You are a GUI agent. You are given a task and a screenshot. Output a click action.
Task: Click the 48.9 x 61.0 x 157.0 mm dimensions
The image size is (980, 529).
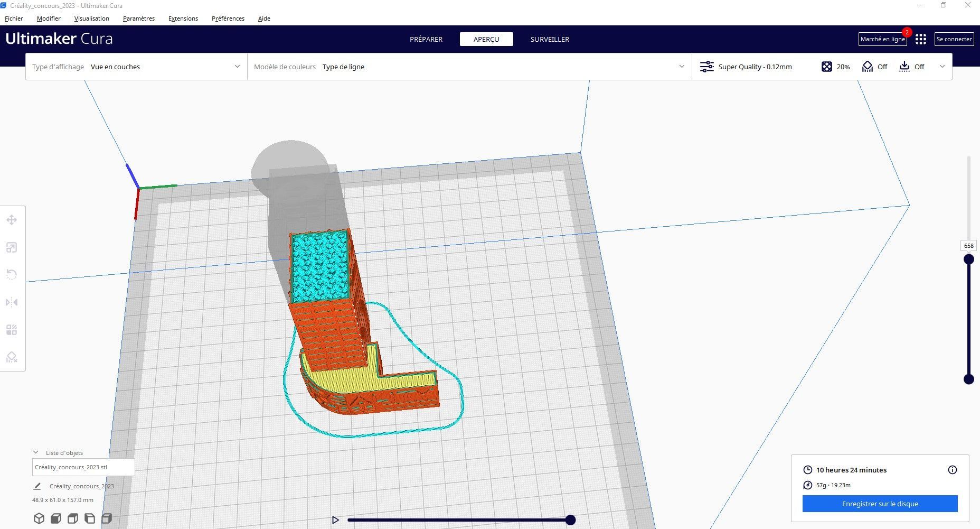tap(63, 500)
